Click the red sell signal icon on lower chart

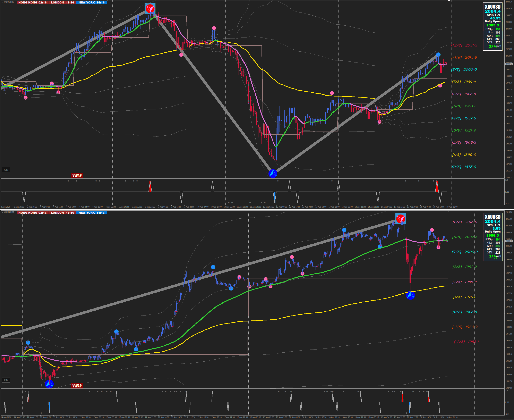tap(400, 219)
